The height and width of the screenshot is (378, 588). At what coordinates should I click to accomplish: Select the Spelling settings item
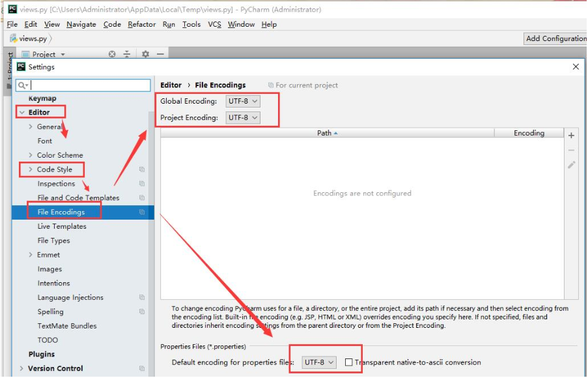coord(51,312)
